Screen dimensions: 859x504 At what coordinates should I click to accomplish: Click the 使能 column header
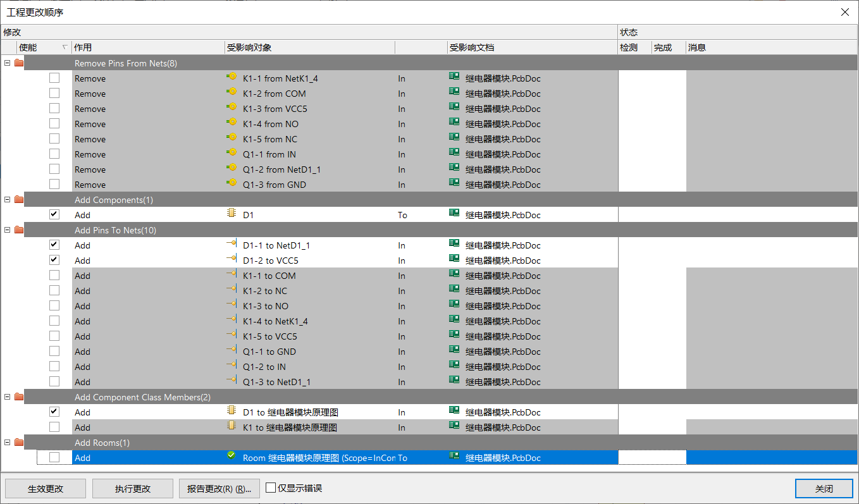(44, 47)
